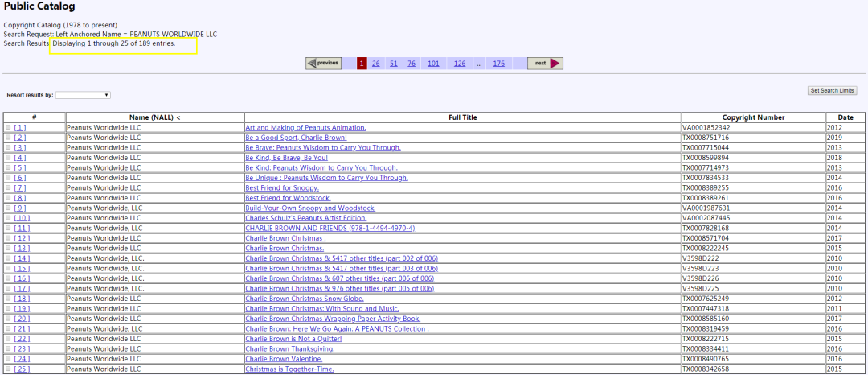Open record number link [ 24 ]
Image resolution: width=868 pixels, height=375 pixels.
point(23,359)
